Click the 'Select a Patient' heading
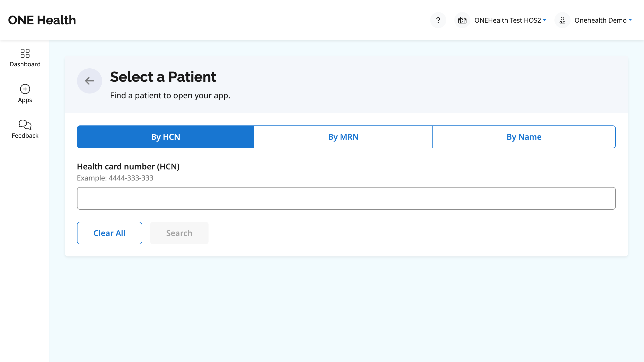The image size is (644, 362). (163, 77)
